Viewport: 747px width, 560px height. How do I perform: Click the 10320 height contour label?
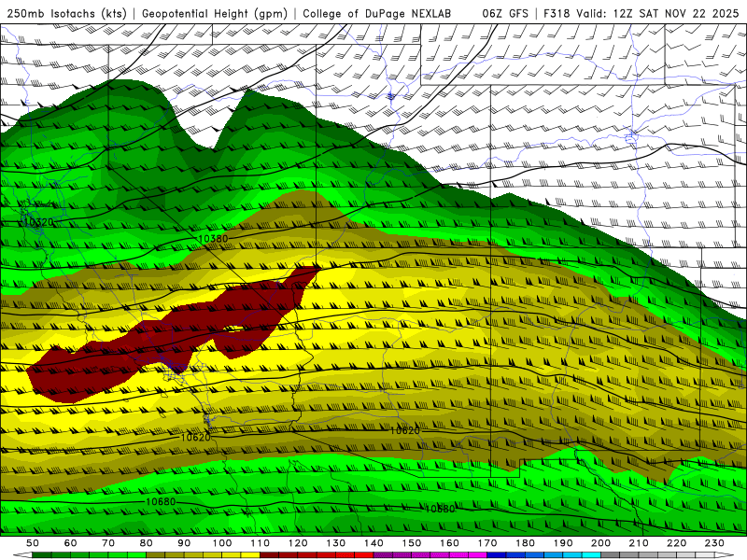point(38,222)
